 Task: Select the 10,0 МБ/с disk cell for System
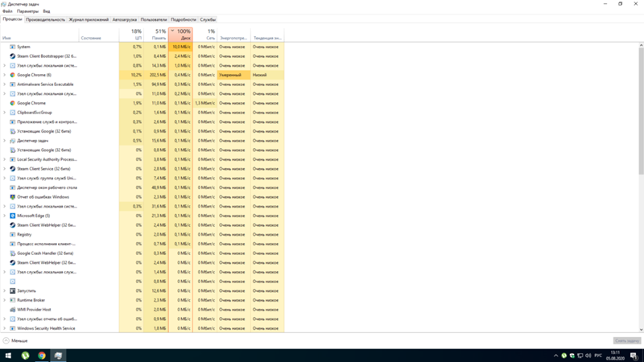180,47
